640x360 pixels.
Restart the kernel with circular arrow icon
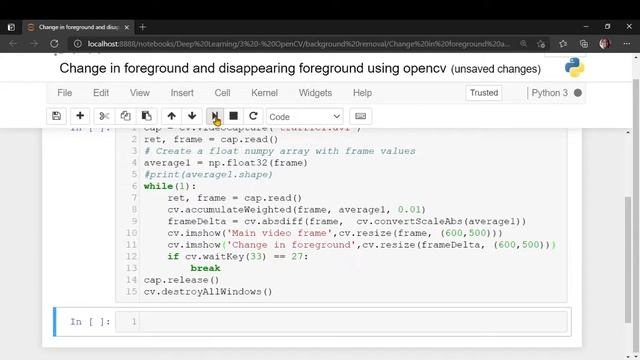click(x=253, y=116)
